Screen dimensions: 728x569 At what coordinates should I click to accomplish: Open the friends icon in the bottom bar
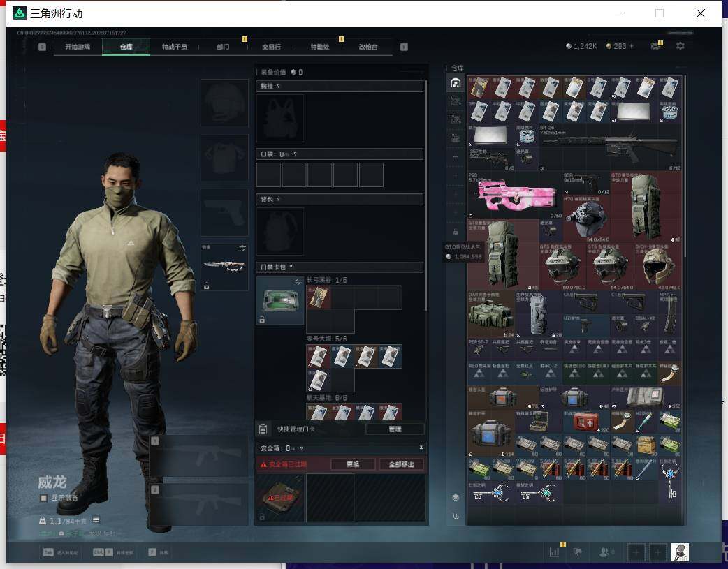(x=605, y=552)
